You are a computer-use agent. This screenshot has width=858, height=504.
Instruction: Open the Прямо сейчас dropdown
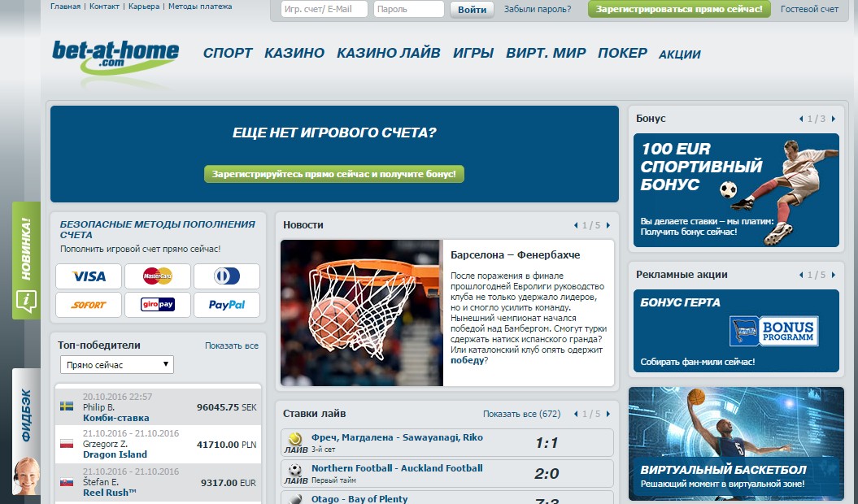click(x=117, y=364)
